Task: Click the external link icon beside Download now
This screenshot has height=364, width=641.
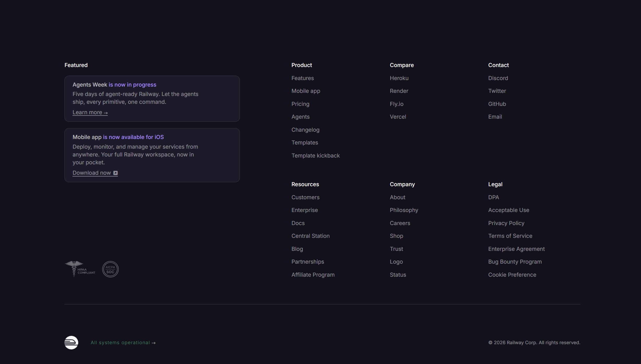Action: [116, 173]
